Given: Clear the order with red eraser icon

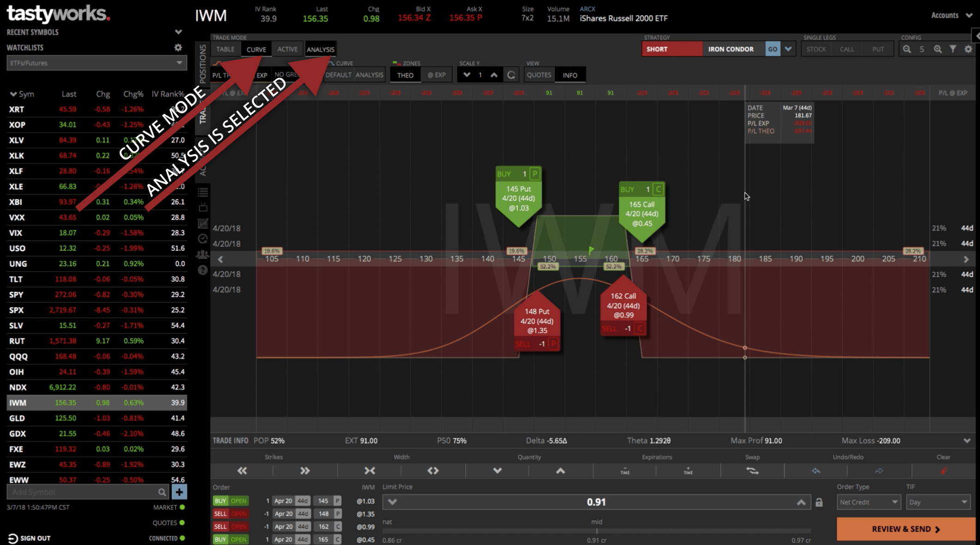Looking at the screenshot, I should pyautogui.click(x=944, y=471).
